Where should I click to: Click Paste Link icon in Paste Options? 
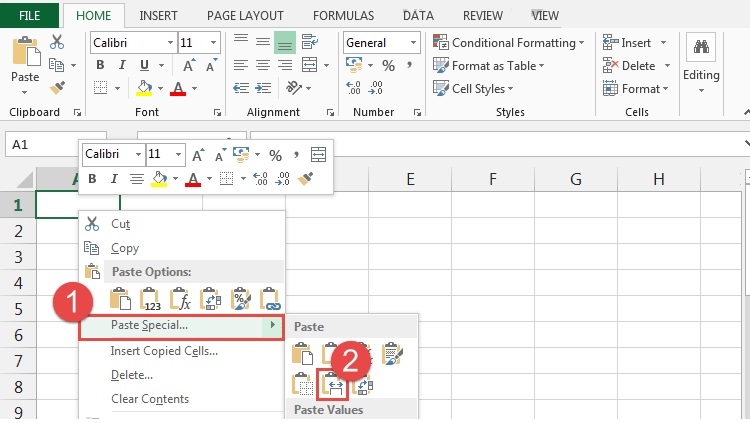pyautogui.click(x=270, y=299)
